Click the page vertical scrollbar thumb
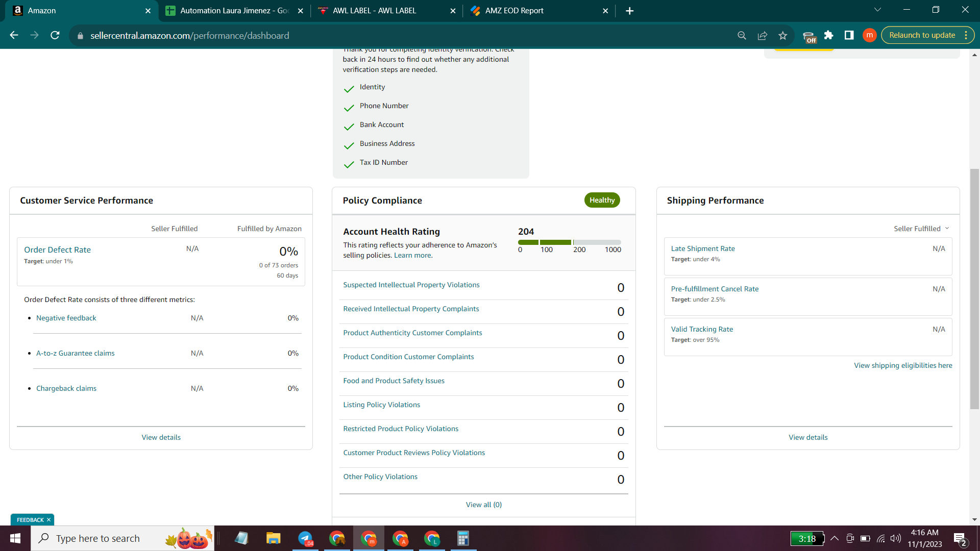 click(x=974, y=288)
